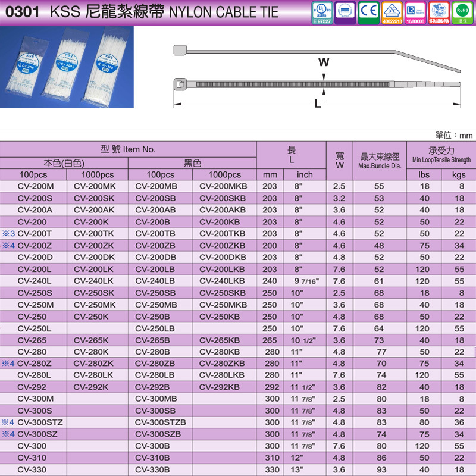This screenshot has height=476, width=476.
Task: Select the '12"' inch value for CV-310
Action: click(x=296, y=458)
